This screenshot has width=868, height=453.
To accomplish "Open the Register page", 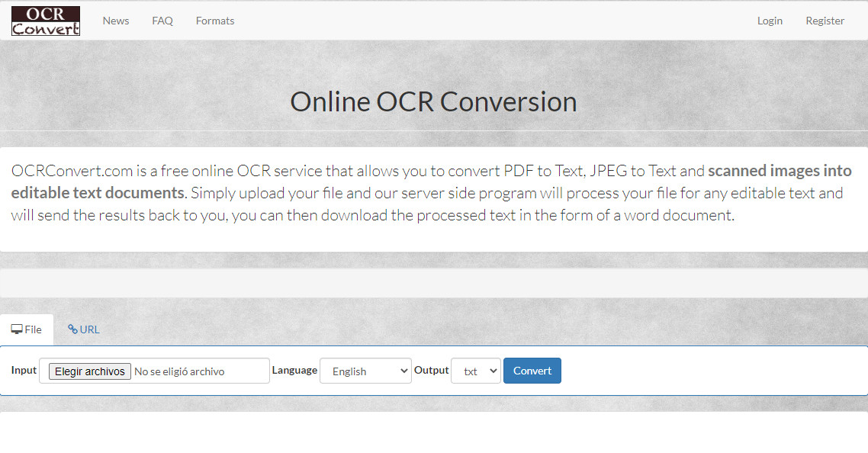I will [x=825, y=21].
